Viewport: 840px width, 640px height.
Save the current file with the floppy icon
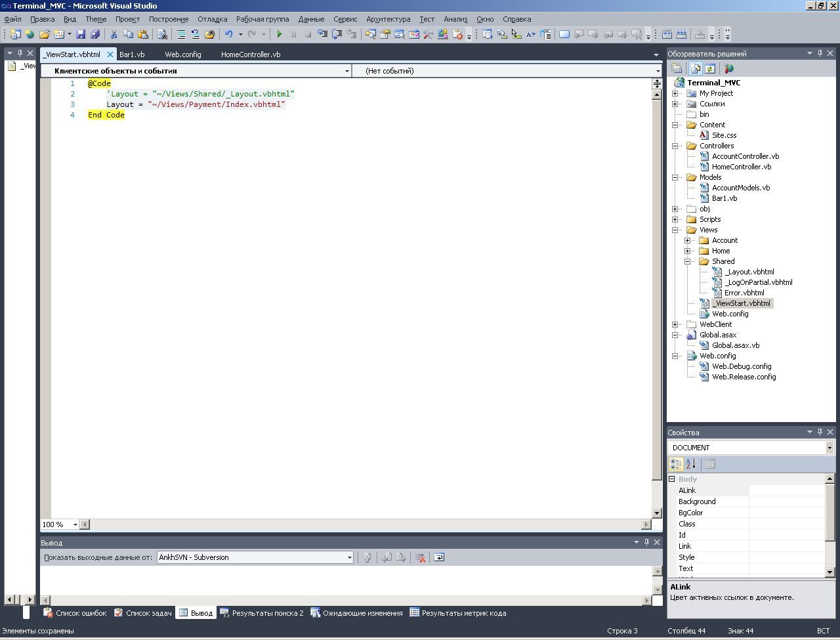coord(81,34)
